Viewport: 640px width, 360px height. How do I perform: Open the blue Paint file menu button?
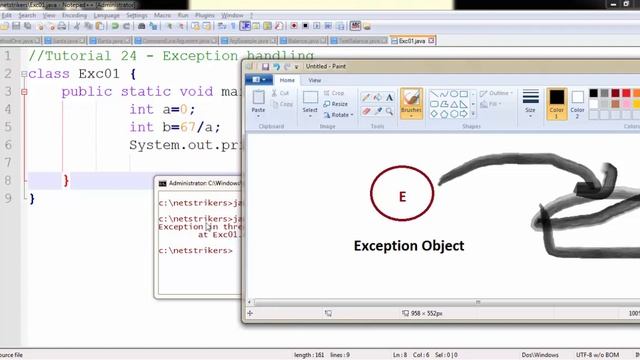(259, 80)
